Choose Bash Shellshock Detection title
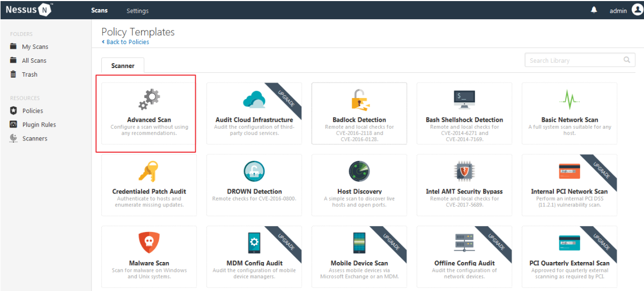The width and height of the screenshot is (644, 291). 464,120
